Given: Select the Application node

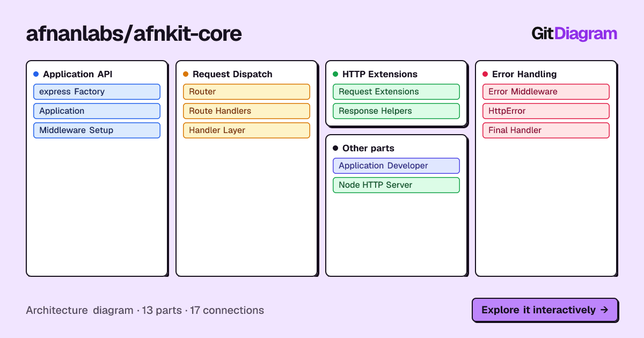Looking at the screenshot, I should click(x=97, y=111).
